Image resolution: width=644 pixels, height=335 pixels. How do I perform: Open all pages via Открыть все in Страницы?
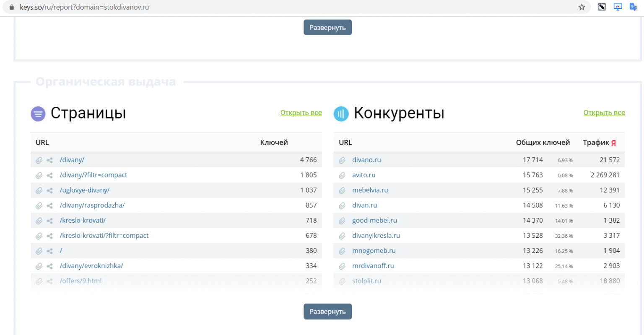click(301, 113)
